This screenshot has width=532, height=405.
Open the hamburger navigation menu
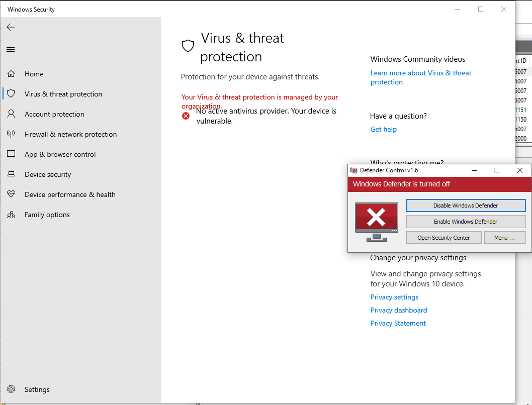point(11,49)
